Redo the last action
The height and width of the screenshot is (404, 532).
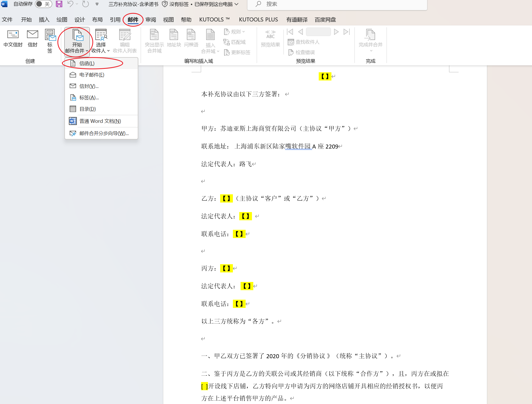85,4
